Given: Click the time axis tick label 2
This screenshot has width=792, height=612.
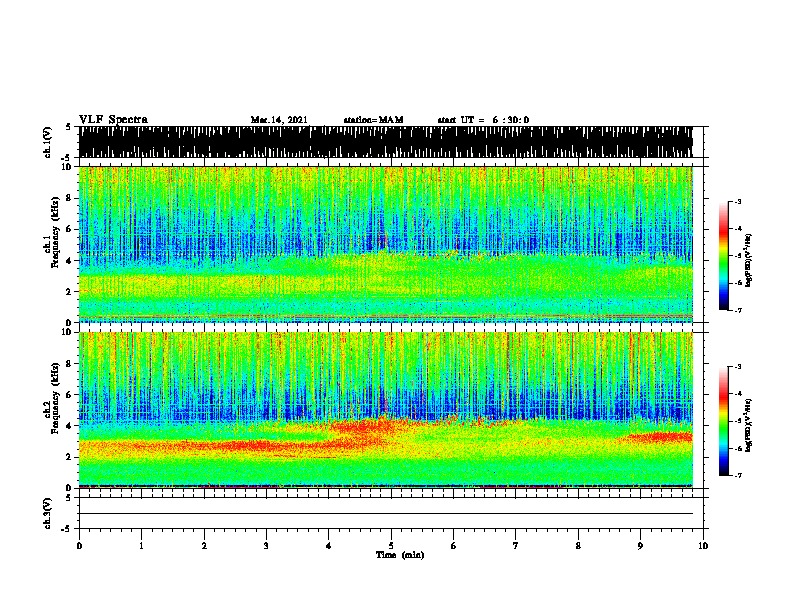Looking at the screenshot, I should 204,546.
